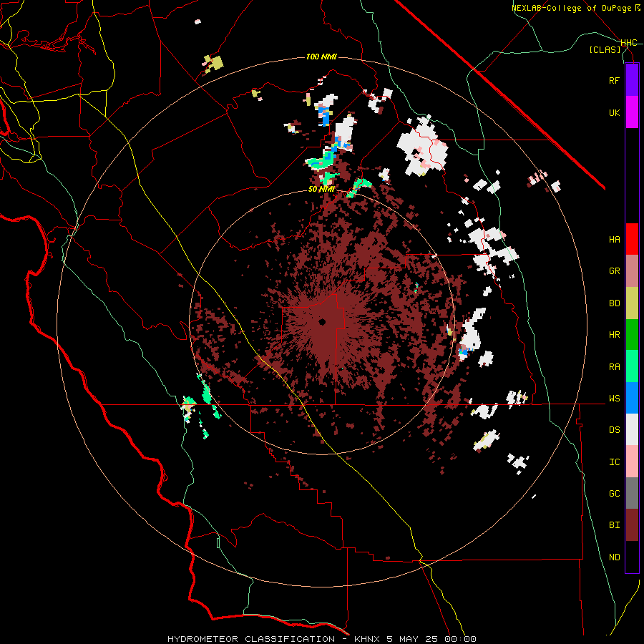
Task: Click the UK legend label
Action: click(614, 112)
